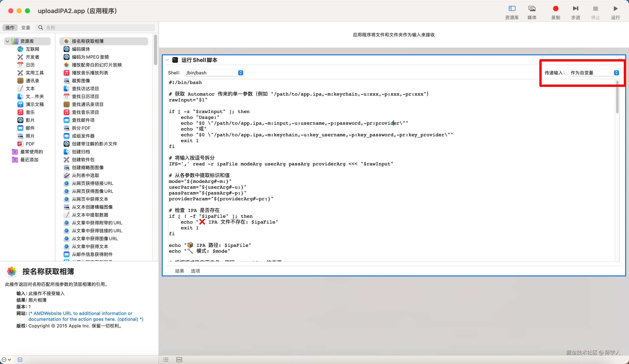Open the pass-input 作为自变量 dropdown
The image size is (629, 364).
pyautogui.click(x=594, y=73)
